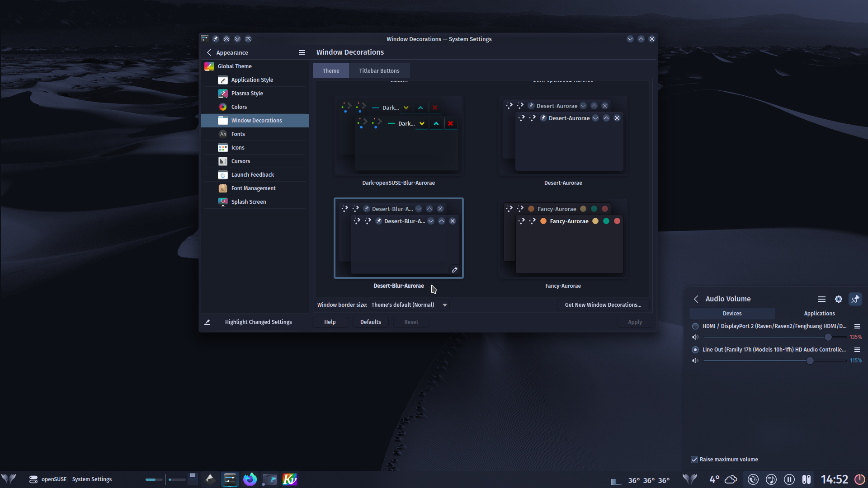The height and width of the screenshot is (488, 868).
Task: Go back in Audio Volume panel
Action: (x=696, y=299)
